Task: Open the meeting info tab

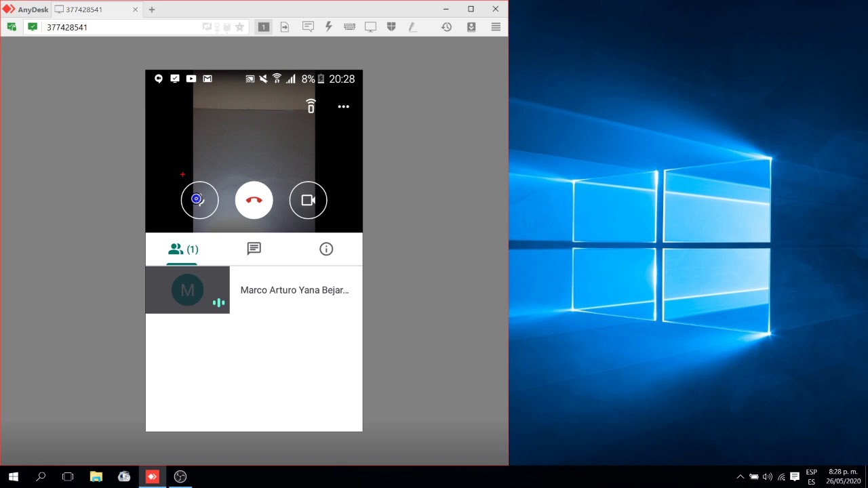Action: (326, 249)
